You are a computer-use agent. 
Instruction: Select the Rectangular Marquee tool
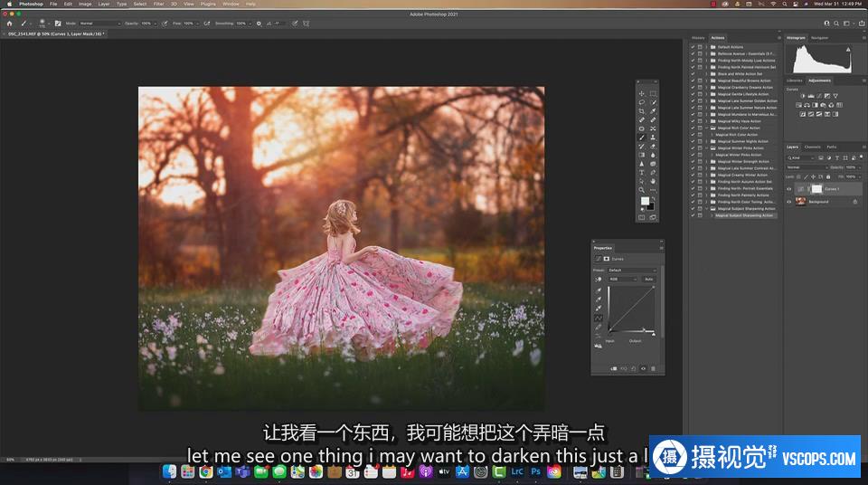click(653, 94)
